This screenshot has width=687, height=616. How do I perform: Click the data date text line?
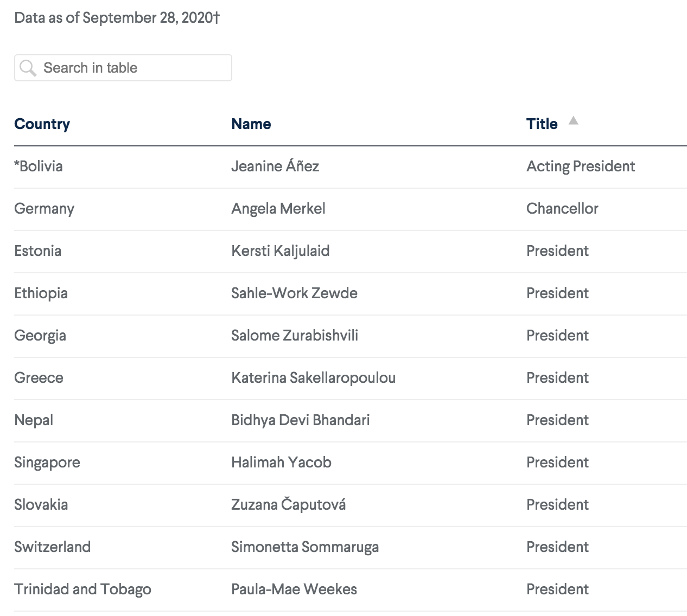pyautogui.click(x=117, y=17)
